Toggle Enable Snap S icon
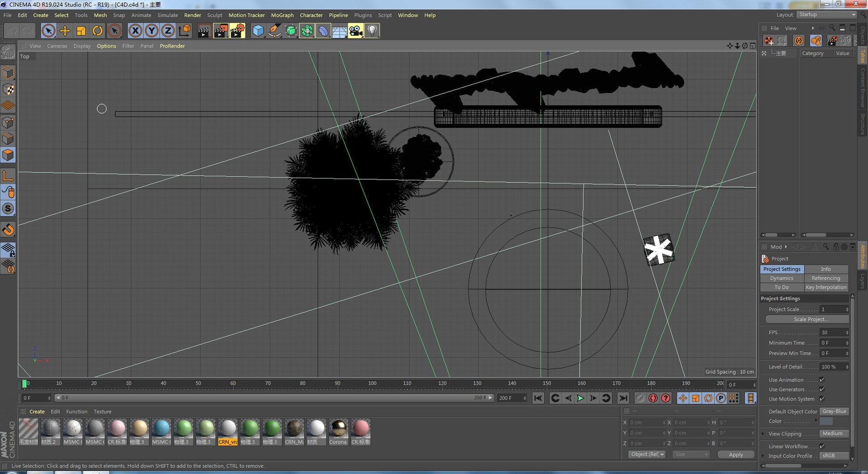Viewport: 868px width, 474px height. 8,209
